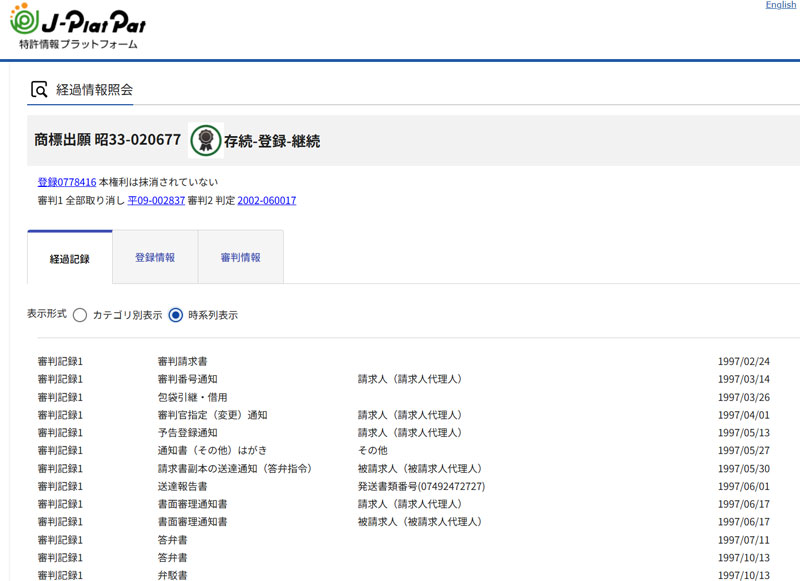The width and height of the screenshot is (800, 581).
Task: Click date 1997/06/01
Action: pyautogui.click(x=743, y=486)
